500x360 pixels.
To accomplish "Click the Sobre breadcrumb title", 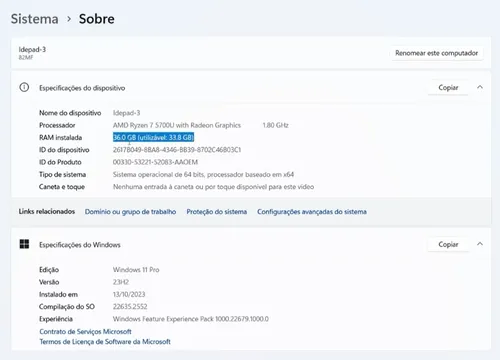I will coord(97,19).
